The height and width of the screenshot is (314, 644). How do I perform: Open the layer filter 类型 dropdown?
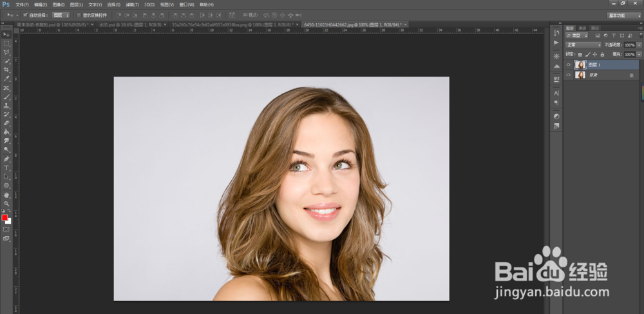click(x=577, y=35)
